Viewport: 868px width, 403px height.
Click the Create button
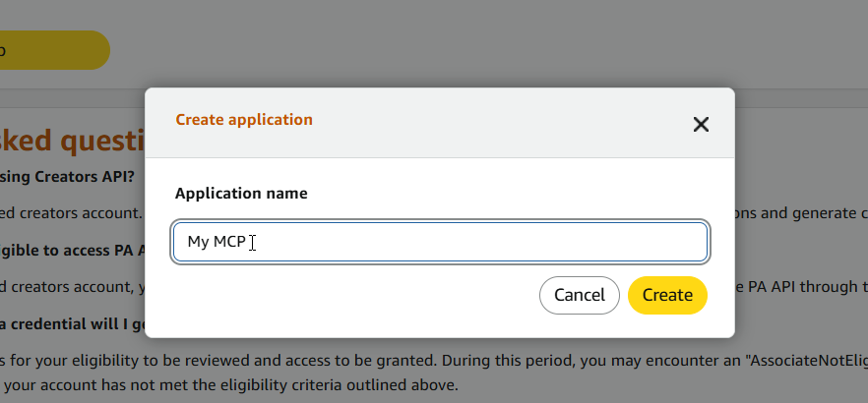pyautogui.click(x=667, y=295)
